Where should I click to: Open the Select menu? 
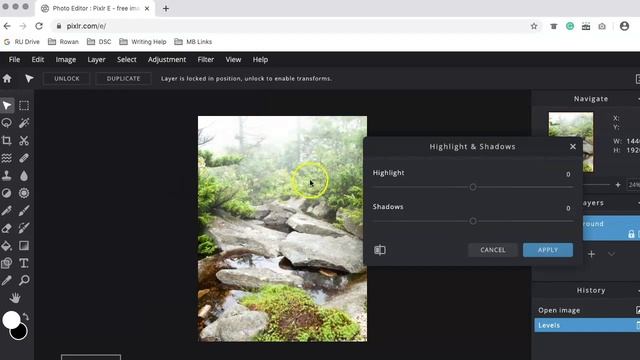coord(127,60)
